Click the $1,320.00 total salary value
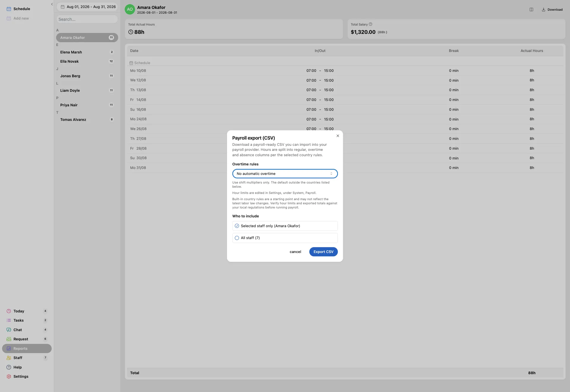The height and width of the screenshot is (392, 570). coord(363,32)
